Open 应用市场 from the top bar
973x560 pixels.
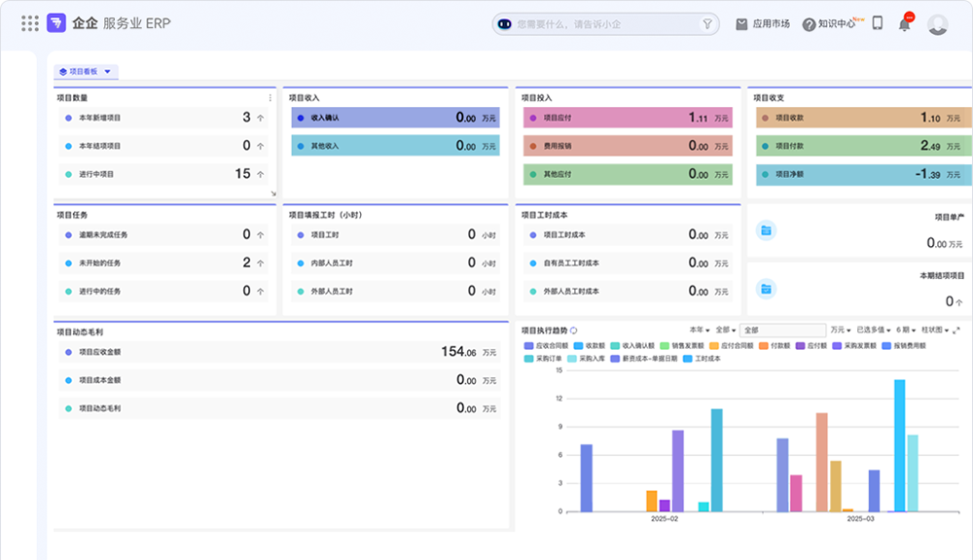tap(763, 24)
